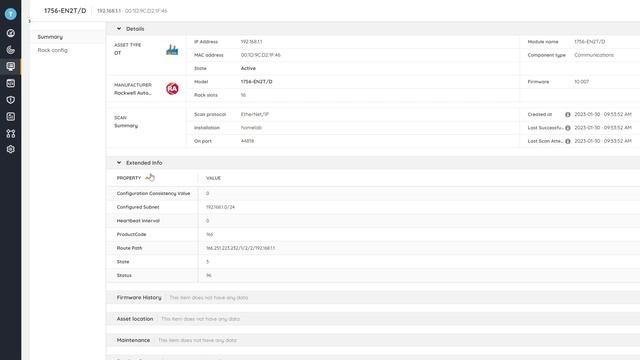The image size is (640, 360).
Task: Click the Active state value
Action: pyautogui.click(x=248, y=69)
